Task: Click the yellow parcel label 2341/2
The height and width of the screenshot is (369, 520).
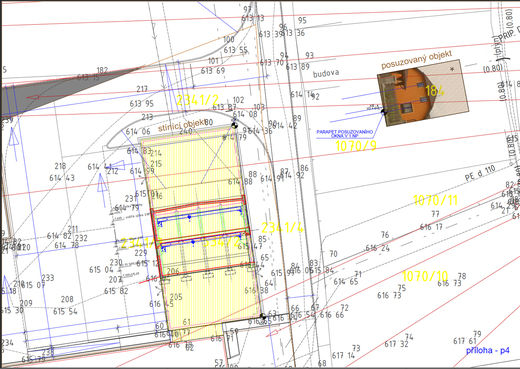Action: click(x=197, y=100)
